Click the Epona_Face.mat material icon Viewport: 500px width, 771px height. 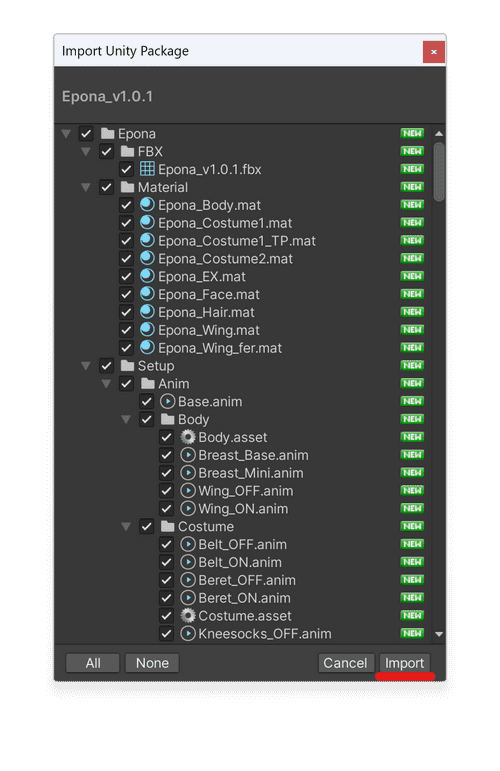pos(147,294)
